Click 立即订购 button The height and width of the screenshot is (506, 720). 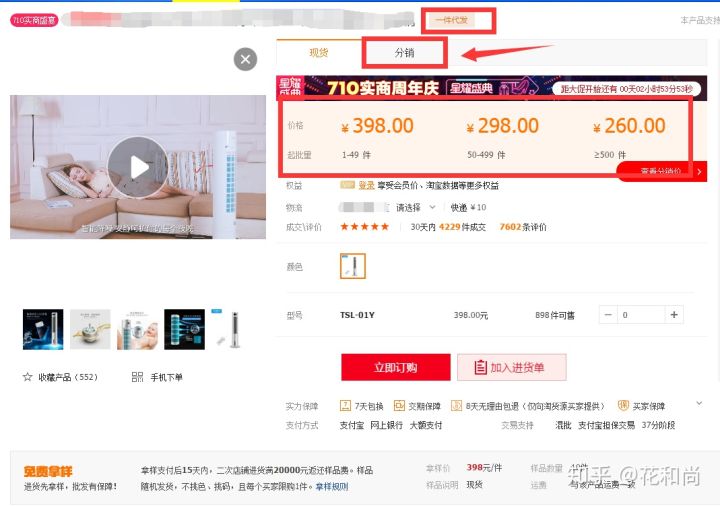tap(396, 367)
